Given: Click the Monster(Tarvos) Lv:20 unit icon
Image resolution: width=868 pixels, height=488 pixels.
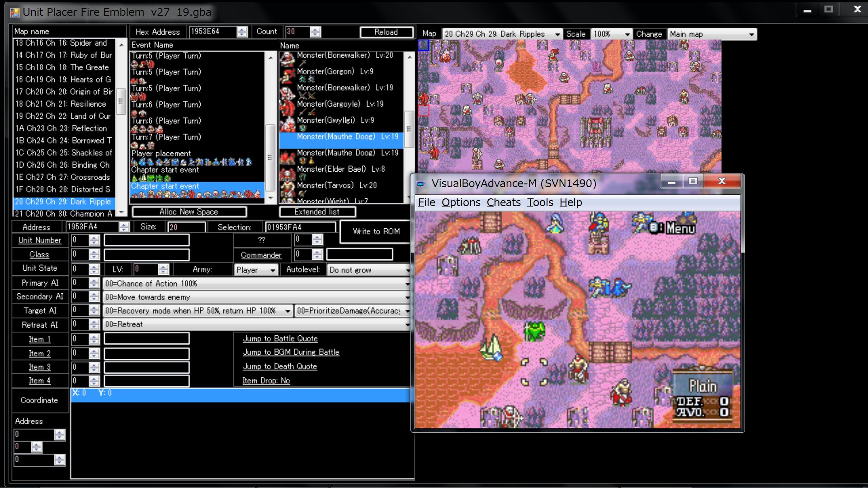Looking at the screenshot, I should 288,189.
